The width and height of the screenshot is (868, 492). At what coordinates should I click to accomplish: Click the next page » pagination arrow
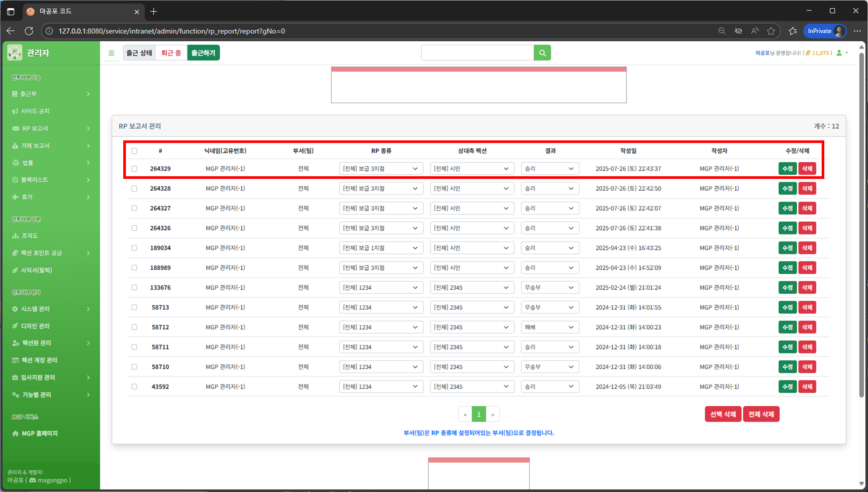point(493,414)
